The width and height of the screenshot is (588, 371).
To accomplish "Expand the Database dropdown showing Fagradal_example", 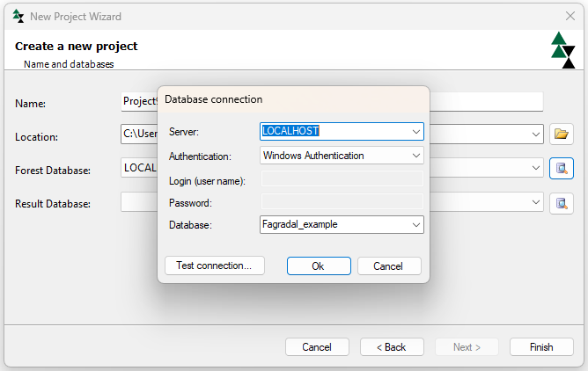I will tap(416, 224).
